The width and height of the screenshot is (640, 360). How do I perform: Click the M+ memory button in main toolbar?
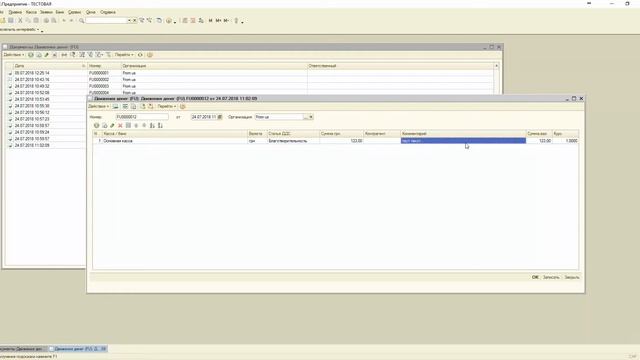click(x=218, y=20)
